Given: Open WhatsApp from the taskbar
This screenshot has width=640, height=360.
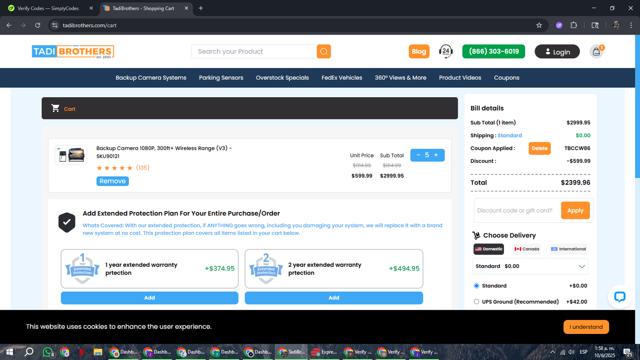Looking at the screenshot, I should 47,352.
